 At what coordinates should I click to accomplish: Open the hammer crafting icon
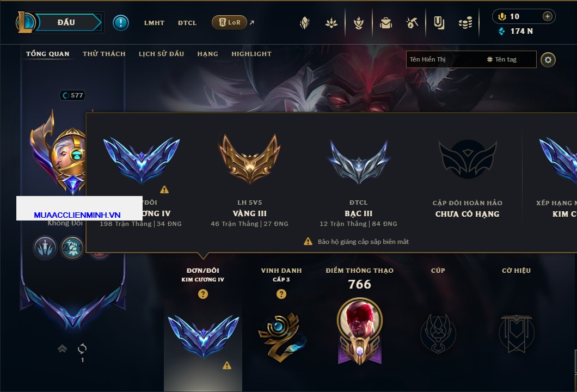[x=412, y=23]
